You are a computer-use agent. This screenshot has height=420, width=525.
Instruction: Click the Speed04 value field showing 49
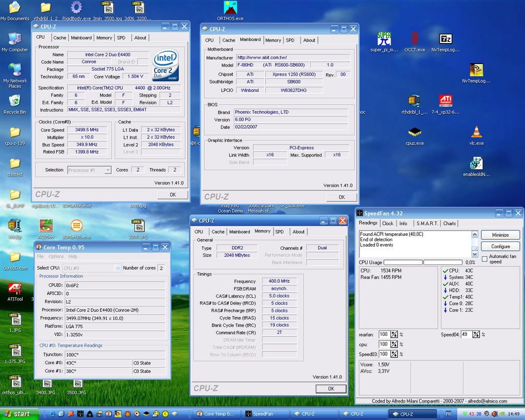coord(467,334)
